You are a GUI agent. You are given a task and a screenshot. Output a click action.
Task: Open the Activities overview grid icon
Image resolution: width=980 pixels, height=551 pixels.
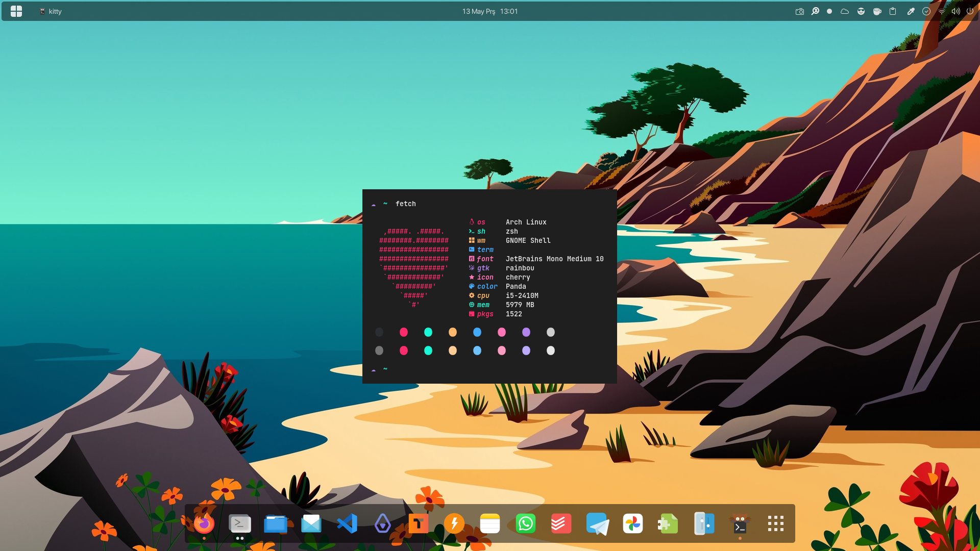click(x=16, y=11)
